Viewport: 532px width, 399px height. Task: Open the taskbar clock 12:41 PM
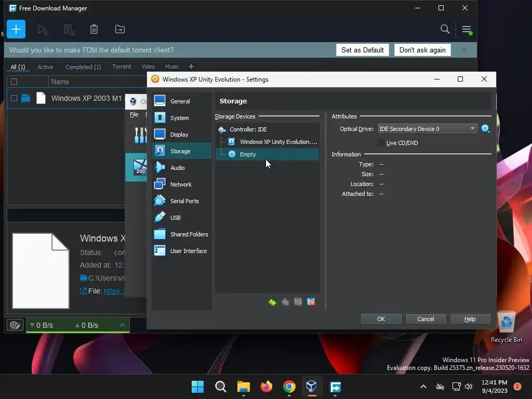pyautogui.click(x=495, y=387)
